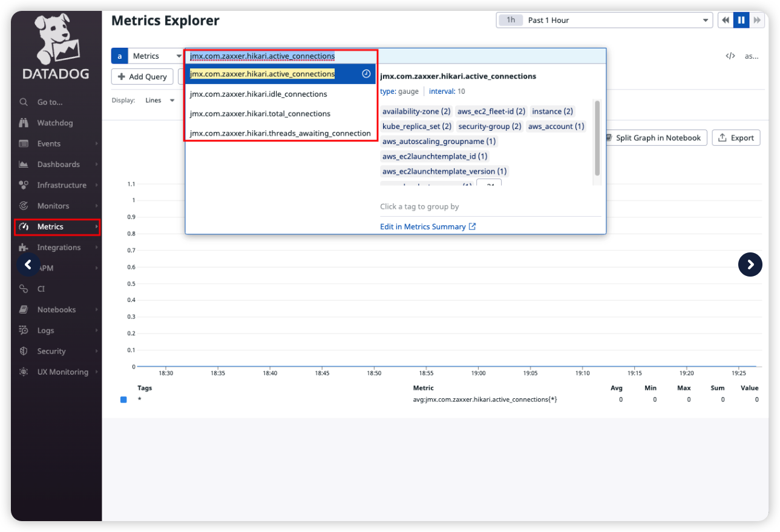The width and height of the screenshot is (780, 532).
Task: Open Go to search icon
Action: [24, 102]
